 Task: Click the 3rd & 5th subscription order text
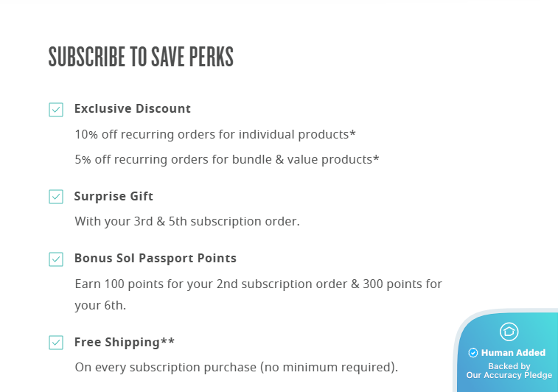click(x=187, y=221)
